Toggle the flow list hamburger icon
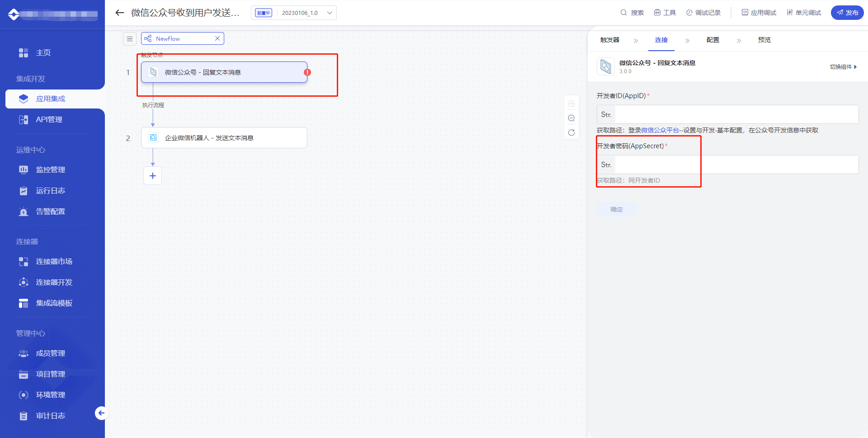 (x=130, y=39)
